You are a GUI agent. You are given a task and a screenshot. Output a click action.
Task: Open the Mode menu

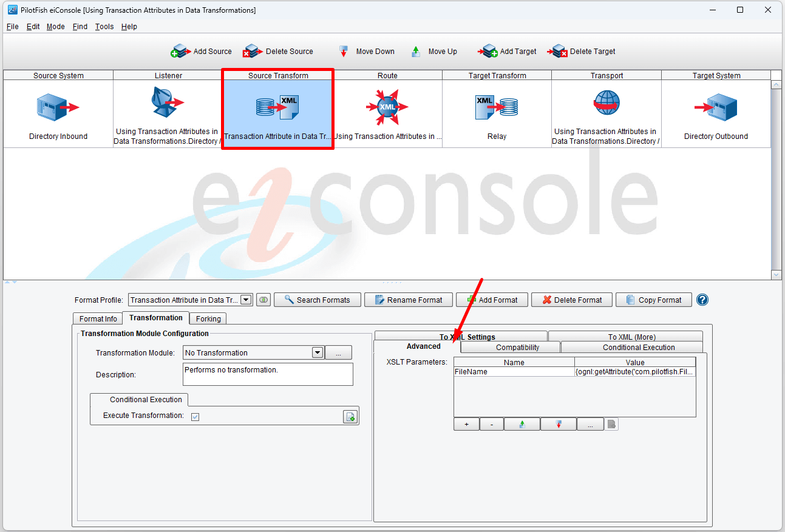click(x=56, y=27)
